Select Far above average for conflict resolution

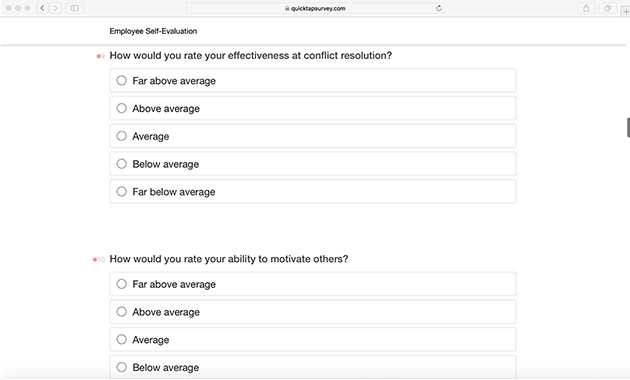click(x=313, y=81)
